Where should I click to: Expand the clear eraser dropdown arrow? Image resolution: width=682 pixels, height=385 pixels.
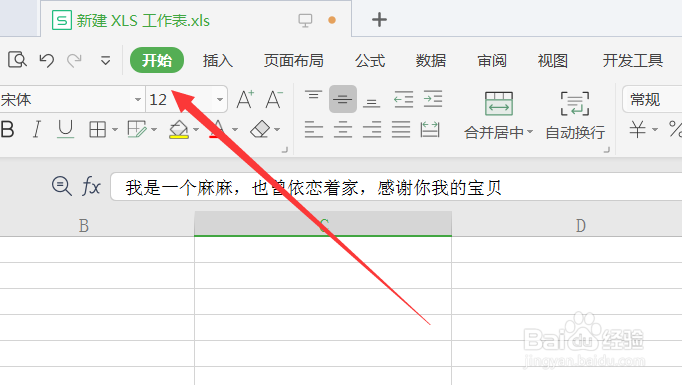tap(277, 130)
